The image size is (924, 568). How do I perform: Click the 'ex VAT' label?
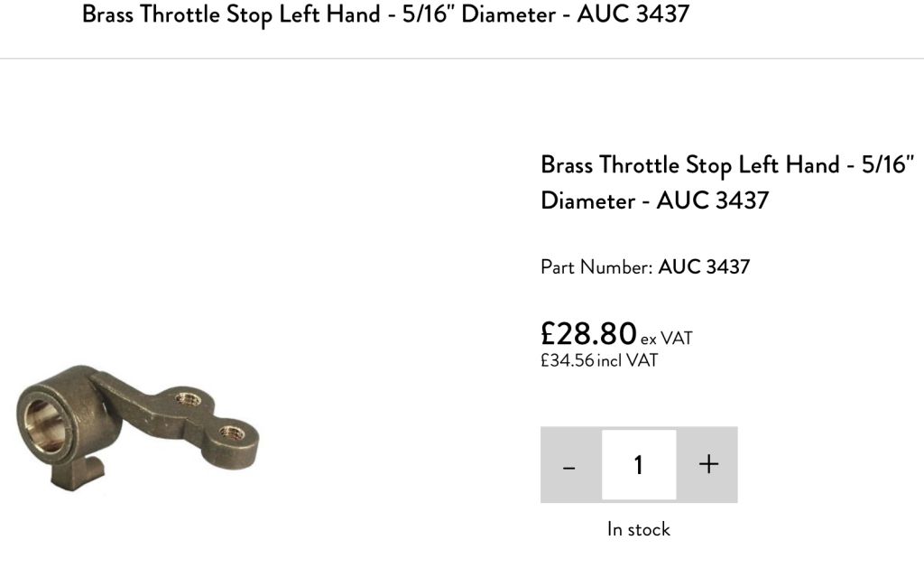[667, 339]
